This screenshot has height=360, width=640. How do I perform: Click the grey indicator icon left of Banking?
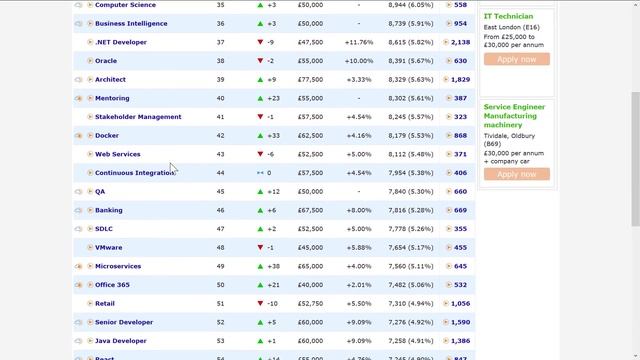click(x=78, y=210)
